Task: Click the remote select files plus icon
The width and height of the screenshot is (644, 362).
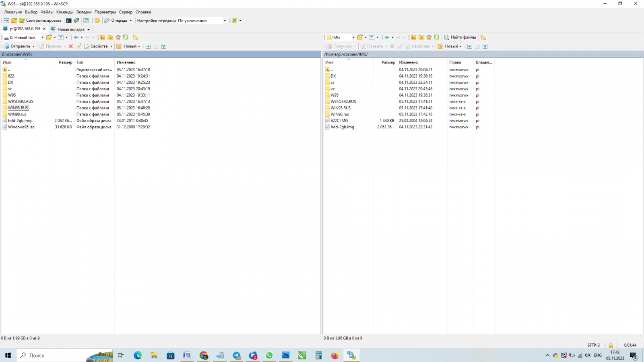Action: pyautogui.click(x=469, y=46)
